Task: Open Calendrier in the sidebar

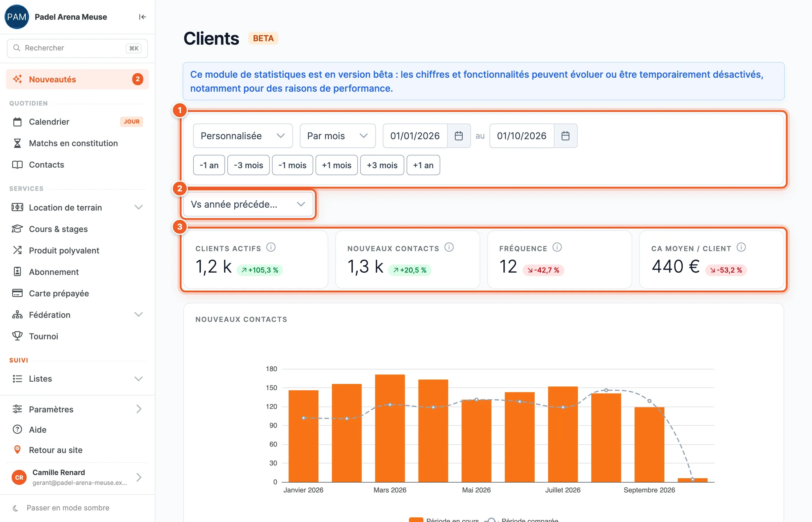Action: (78, 122)
